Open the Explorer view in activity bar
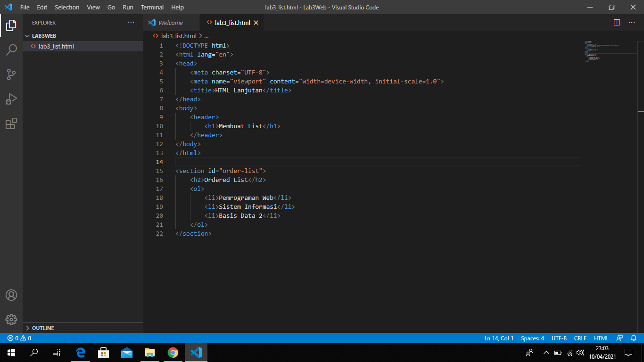The image size is (644, 362). pos(11,25)
